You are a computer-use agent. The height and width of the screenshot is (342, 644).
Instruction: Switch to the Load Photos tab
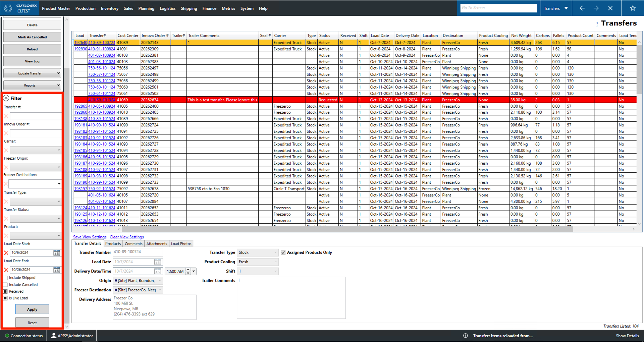click(x=181, y=243)
